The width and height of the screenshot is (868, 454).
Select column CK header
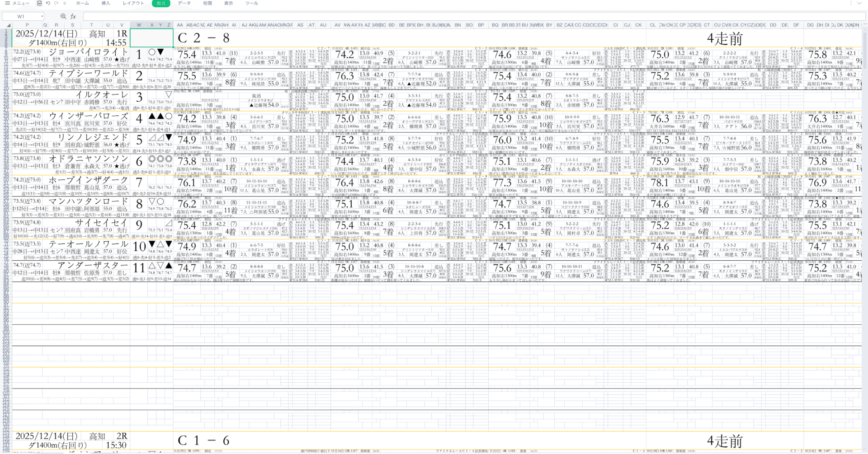[638, 25]
